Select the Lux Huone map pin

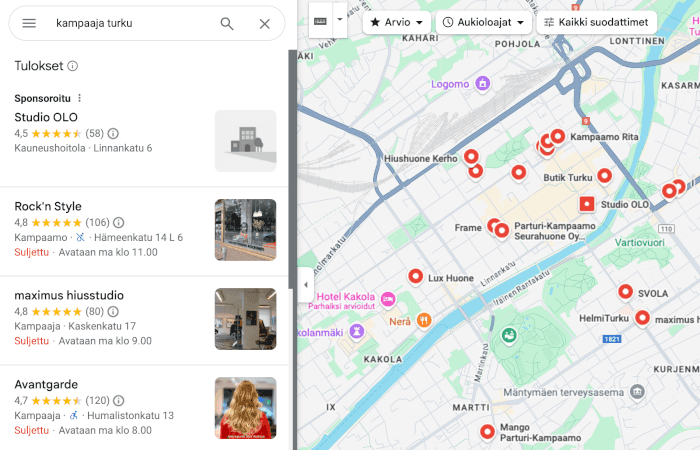(x=416, y=276)
